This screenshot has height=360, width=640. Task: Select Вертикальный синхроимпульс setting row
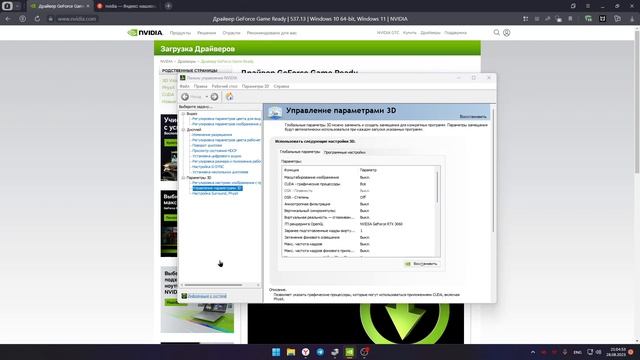[359, 211]
